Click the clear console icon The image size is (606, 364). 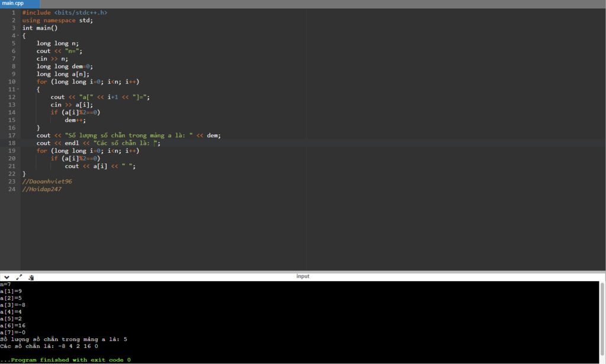[x=31, y=278]
